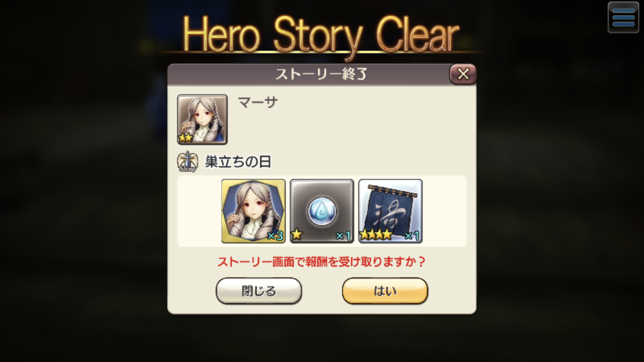The width and height of the screenshot is (644, 362).
Task: Click the マーサ name label
Action: 258,102
